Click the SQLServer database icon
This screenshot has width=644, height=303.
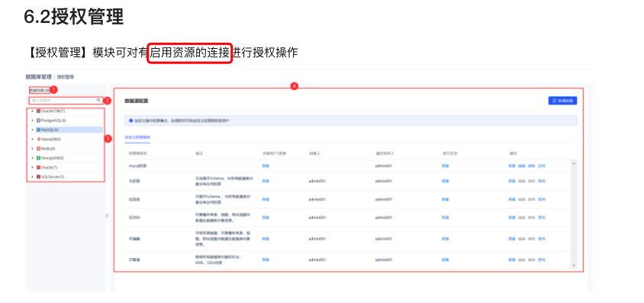[39, 176]
